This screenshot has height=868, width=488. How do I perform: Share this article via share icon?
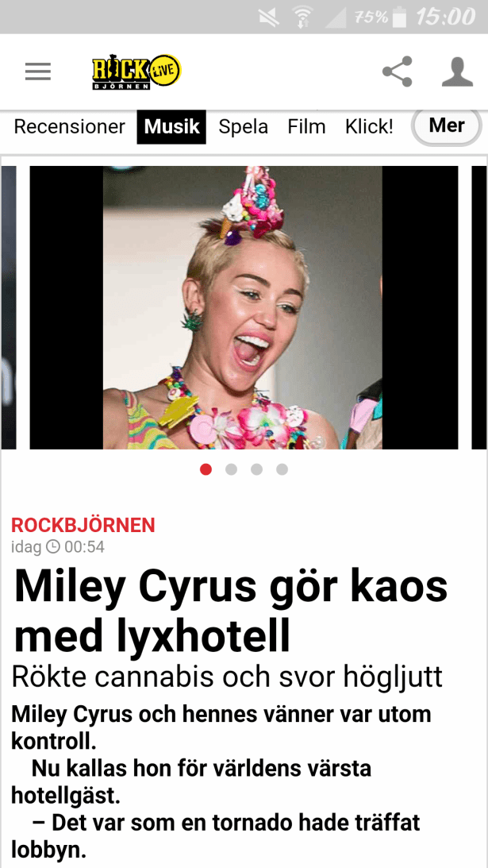pos(398,71)
